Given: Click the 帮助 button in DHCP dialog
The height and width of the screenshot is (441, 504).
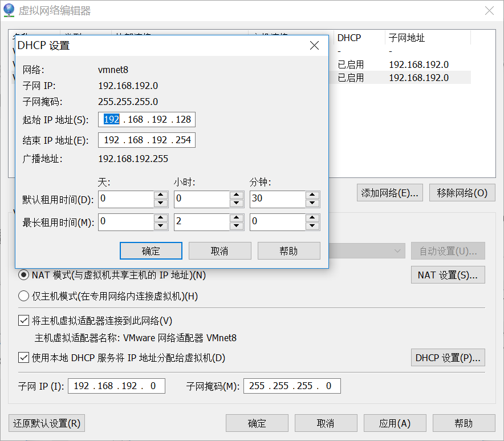Looking at the screenshot, I should pos(288,250).
